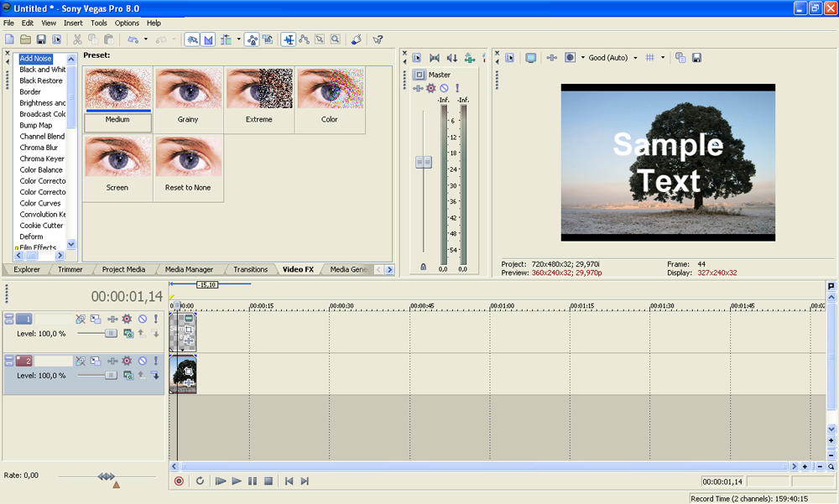The height and width of the screenshot is (504, 839).
Task: Click mixer Dim output speaker icon
Action: [452, 58]
